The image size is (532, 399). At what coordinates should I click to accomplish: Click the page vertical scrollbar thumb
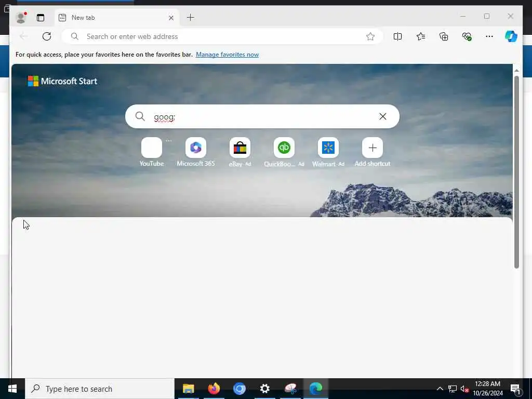(516, 172)
